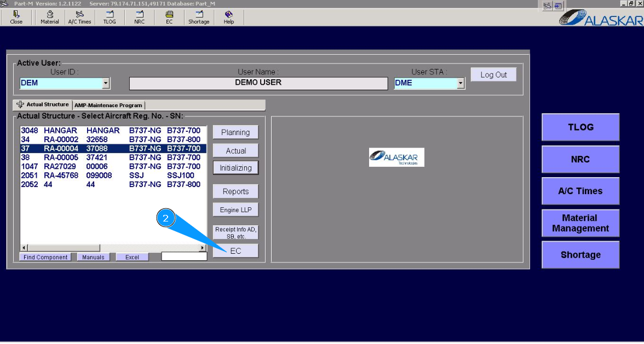Click the right title bar tray icon
The image size is (644, 344).
click(x=557, y=5)
